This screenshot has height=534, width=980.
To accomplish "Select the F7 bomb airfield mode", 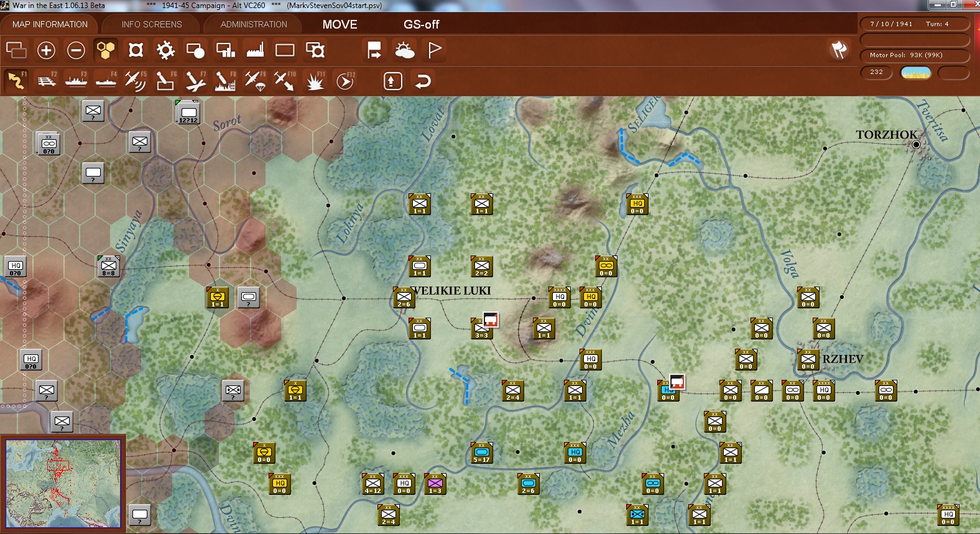I will pyautogui.click(x=195, y=81).
